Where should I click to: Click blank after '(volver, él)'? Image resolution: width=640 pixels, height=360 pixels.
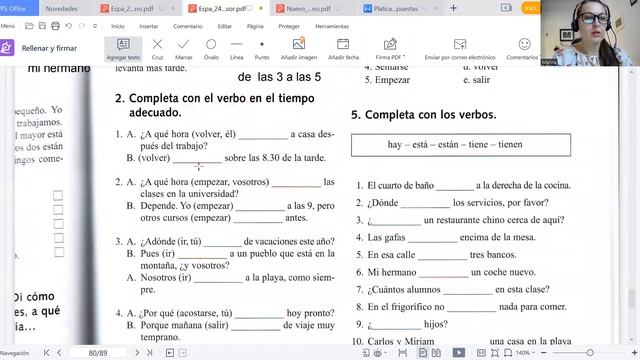pos(263,136)
